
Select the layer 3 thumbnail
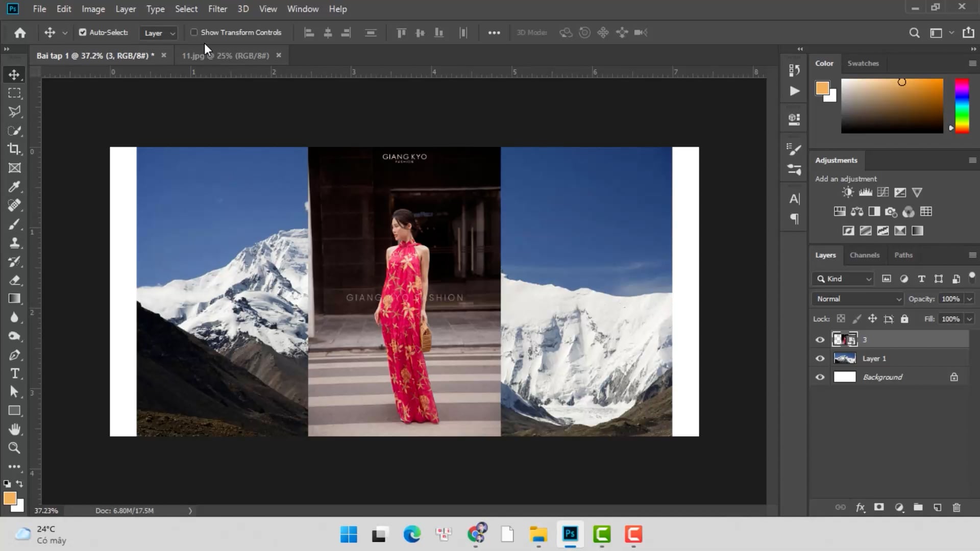point(845,340)
